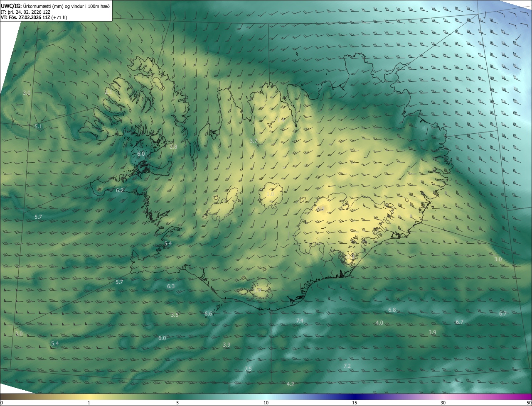532x406 pixels.
Task: Click the map value 7.4
Action: pyautogui.click(x=300, y=321)
